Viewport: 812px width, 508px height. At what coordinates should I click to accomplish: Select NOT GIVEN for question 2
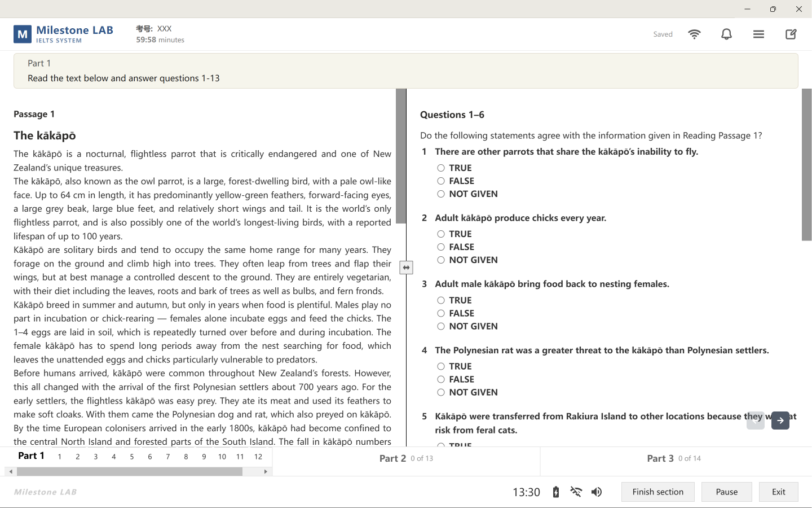[x=441, y=260]
